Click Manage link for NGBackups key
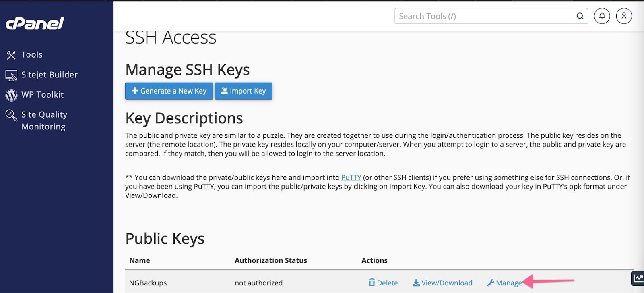644x293 pixels. click(508, 283)
